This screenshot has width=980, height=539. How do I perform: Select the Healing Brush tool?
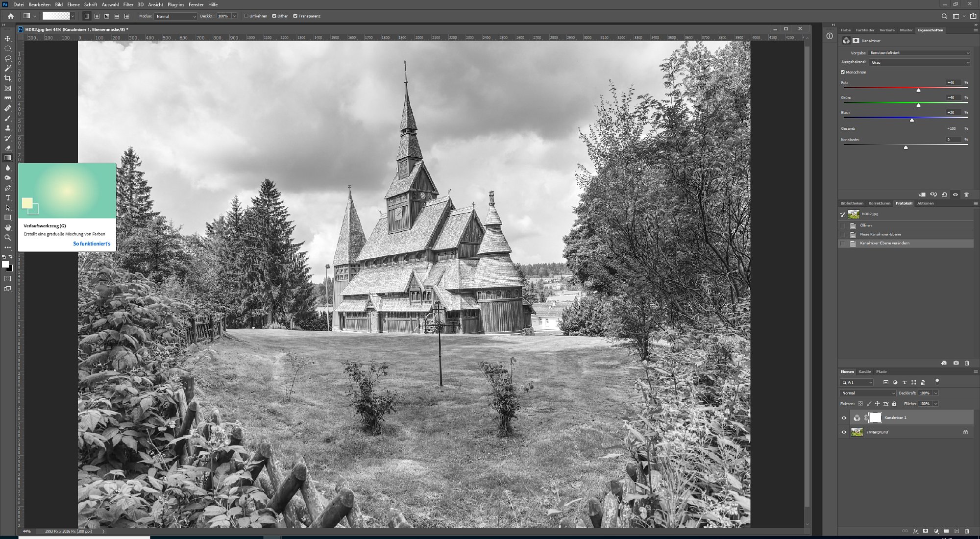pyautogui.click(x=8, y=108)
